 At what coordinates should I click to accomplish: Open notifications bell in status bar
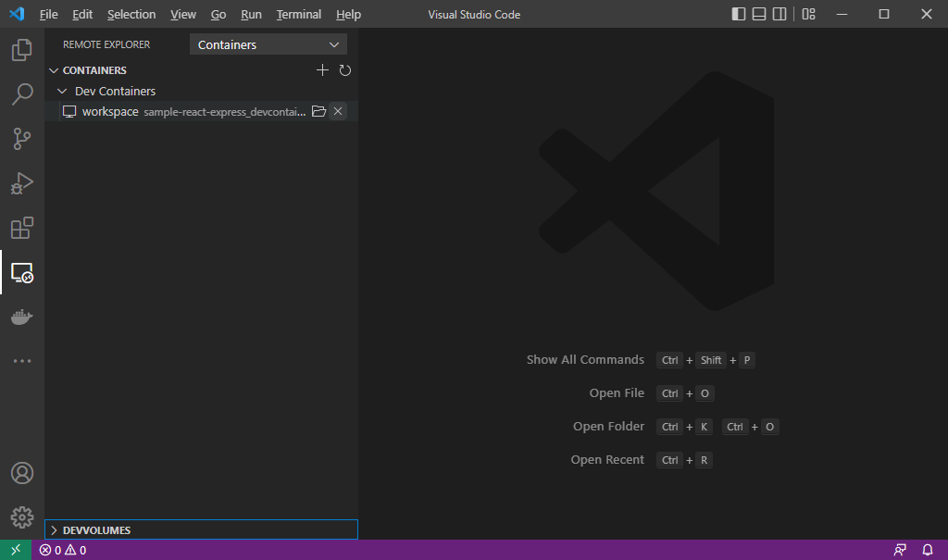[928, 550]
